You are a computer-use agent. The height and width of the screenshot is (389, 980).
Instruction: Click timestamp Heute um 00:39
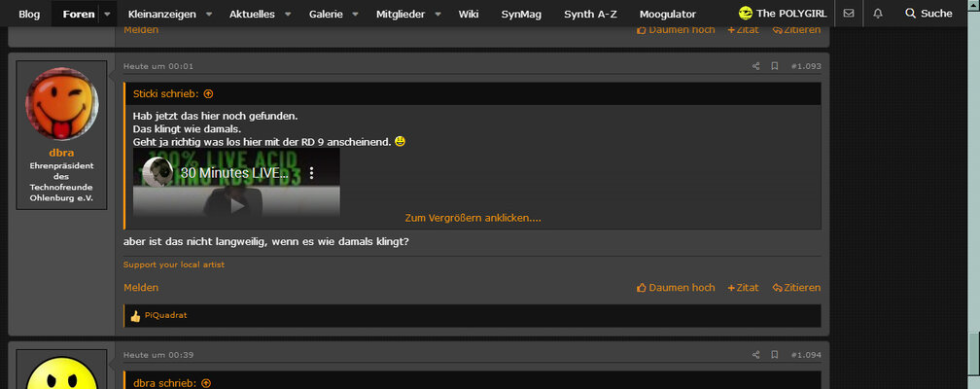click(x=158, y=355)
